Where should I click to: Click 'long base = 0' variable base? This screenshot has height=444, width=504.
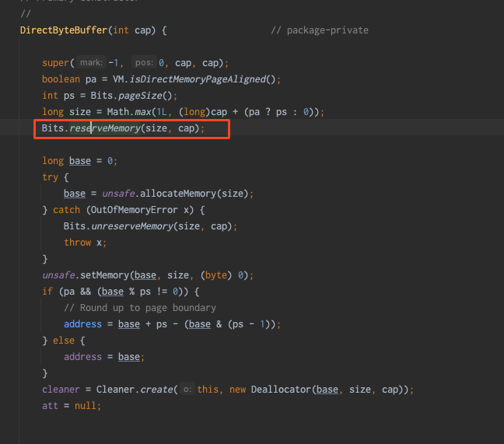tap(79, 161)
